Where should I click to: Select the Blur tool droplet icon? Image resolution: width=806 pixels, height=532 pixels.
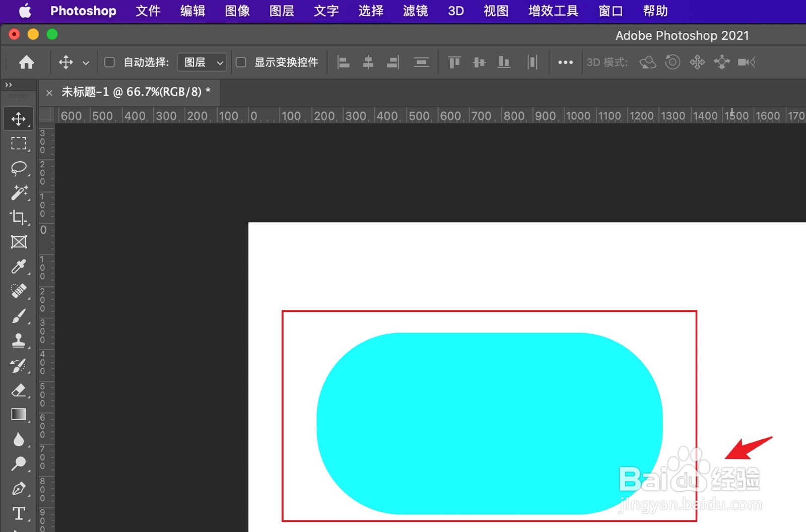click(x=19, y=439)
